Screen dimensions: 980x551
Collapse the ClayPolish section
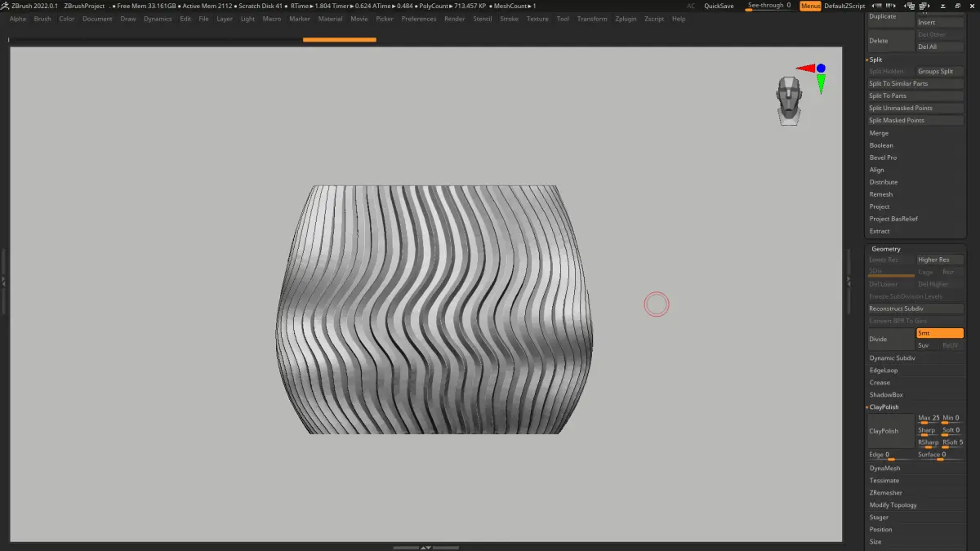pos(884,407)
